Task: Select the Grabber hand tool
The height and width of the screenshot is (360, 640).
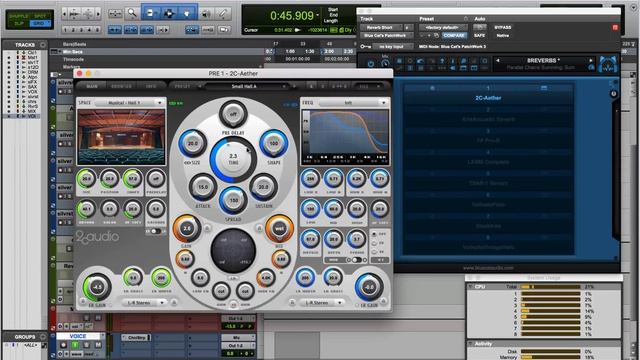Action: [x=187, y=13]
